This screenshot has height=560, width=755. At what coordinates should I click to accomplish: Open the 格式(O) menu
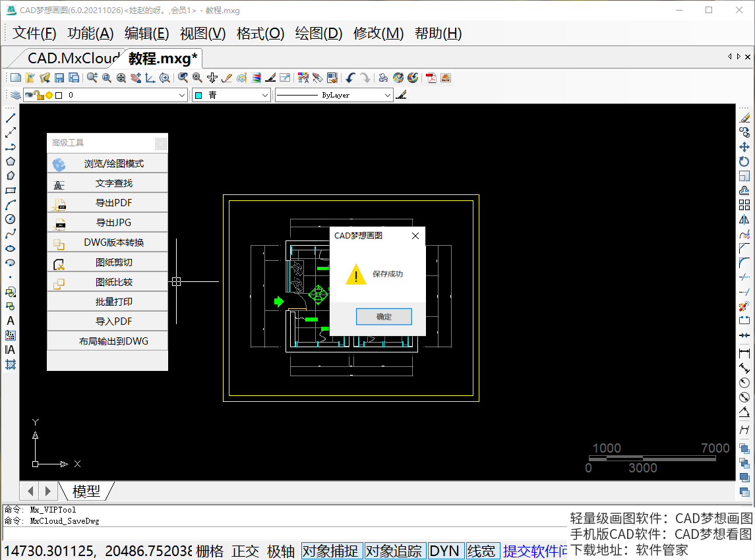[x=260, y=33]
